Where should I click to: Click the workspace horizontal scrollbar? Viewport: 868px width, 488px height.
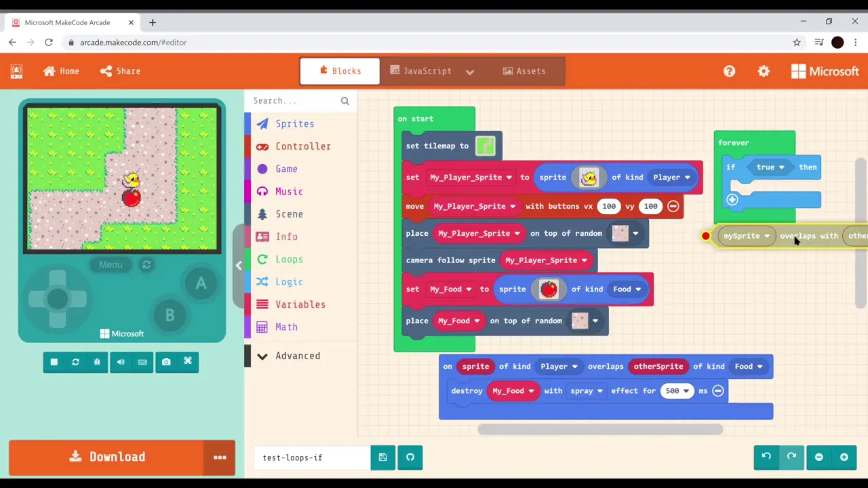coord(600,429)
